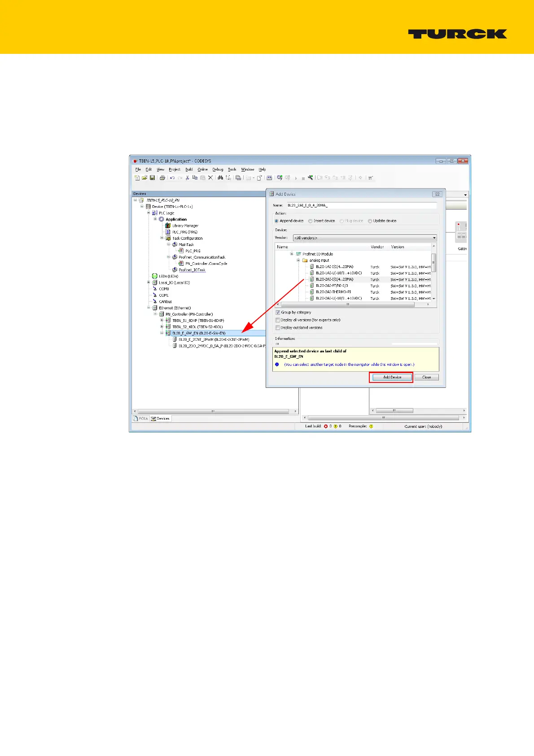Click the Library Manager icon in the tree
Screen dimensions: 534x756
click(x=168, y=226)
